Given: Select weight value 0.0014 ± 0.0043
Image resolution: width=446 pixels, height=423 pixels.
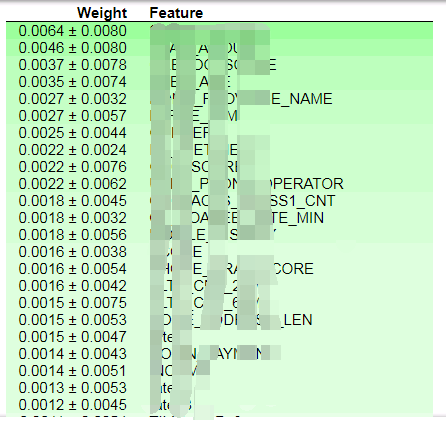Looking at the screenshot, I should click(73, 354).
